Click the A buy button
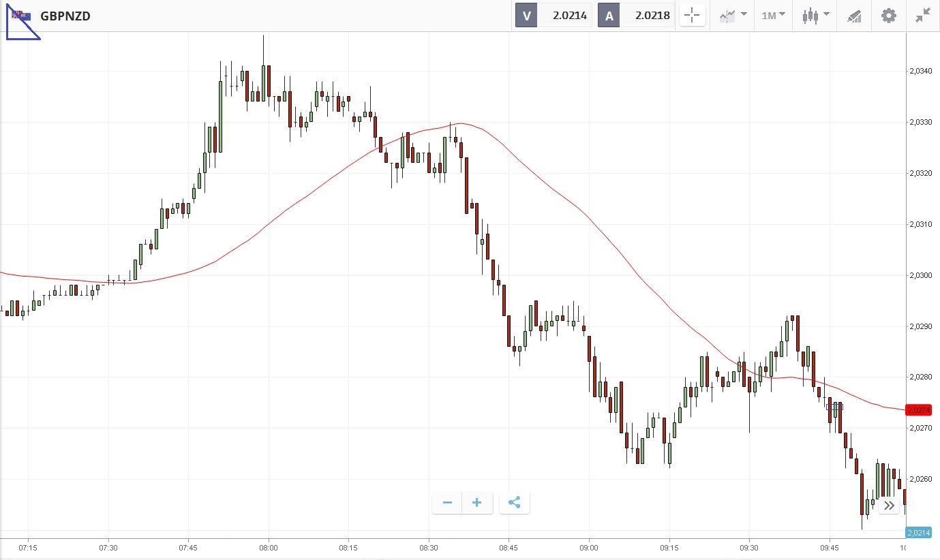Screen dimensions: 940x560 [609, 16]
